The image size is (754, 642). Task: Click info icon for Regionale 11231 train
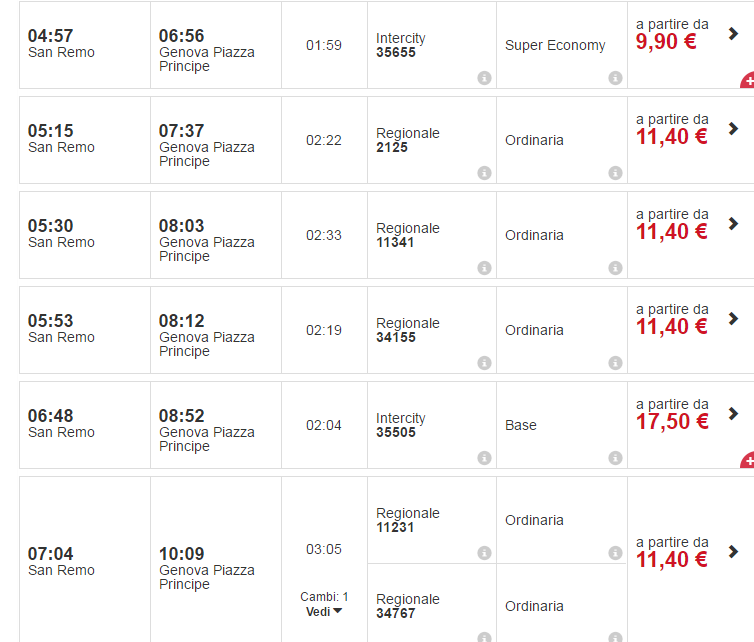tap(484, 553)
